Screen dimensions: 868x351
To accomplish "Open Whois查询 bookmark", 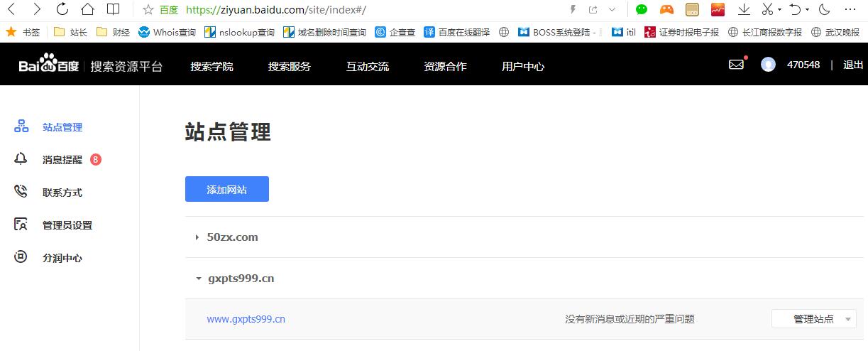I will (167, 32).
